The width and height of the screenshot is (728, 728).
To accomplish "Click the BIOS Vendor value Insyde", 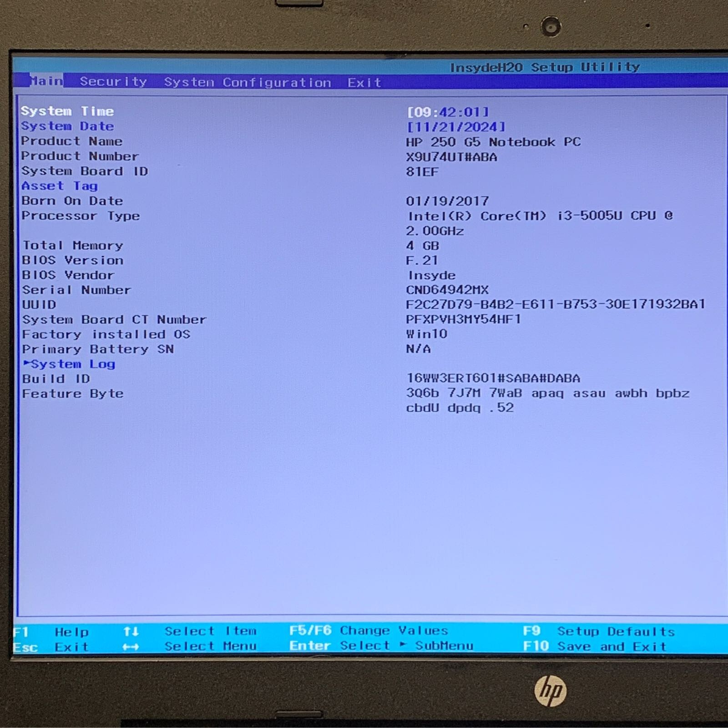I will [431, 275].
